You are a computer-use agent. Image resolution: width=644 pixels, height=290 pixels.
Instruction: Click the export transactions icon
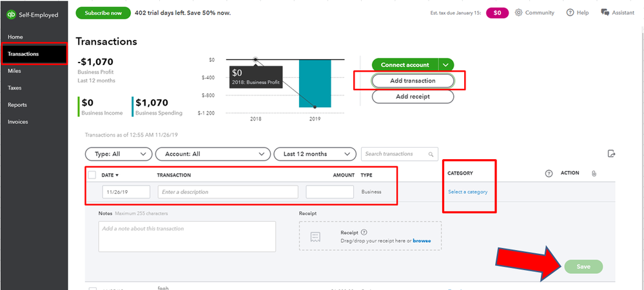click(612, 153)
